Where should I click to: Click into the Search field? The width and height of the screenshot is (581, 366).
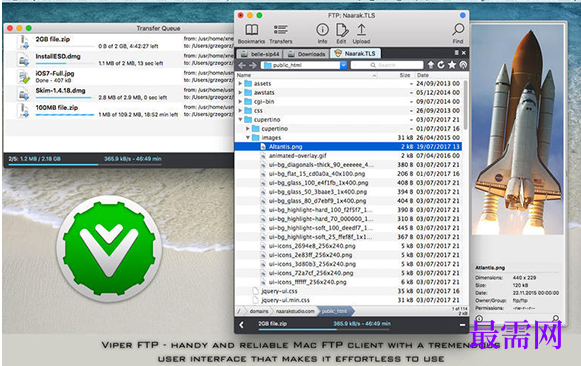(x=387, y=65)
